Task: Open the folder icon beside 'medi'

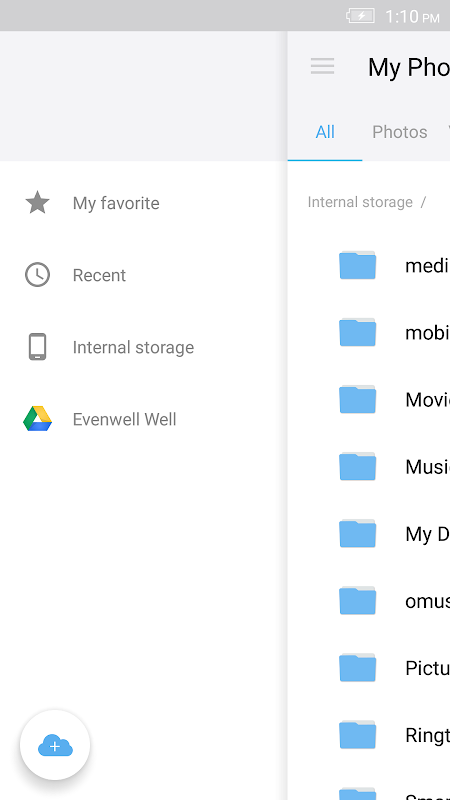Action: pyautogui.click(x=358, y=265)
